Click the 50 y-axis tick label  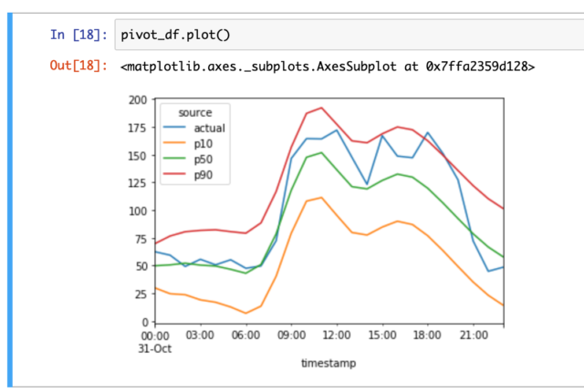141,266
